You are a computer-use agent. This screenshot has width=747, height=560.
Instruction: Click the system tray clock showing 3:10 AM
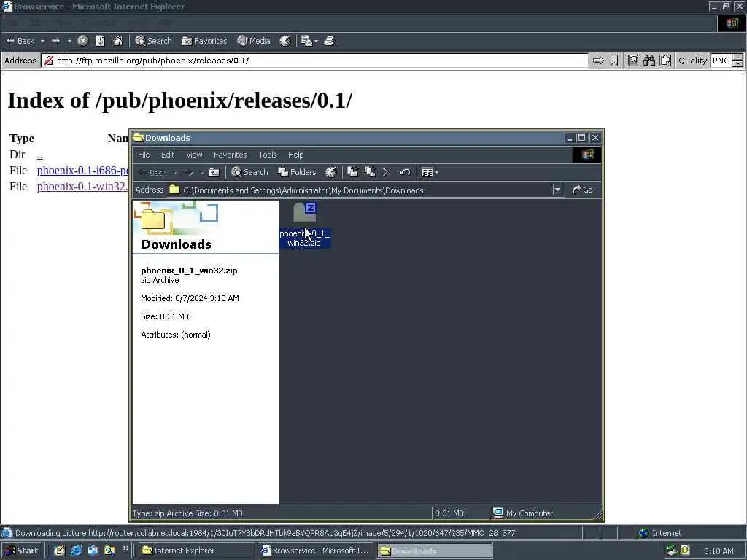pos(719,551)
